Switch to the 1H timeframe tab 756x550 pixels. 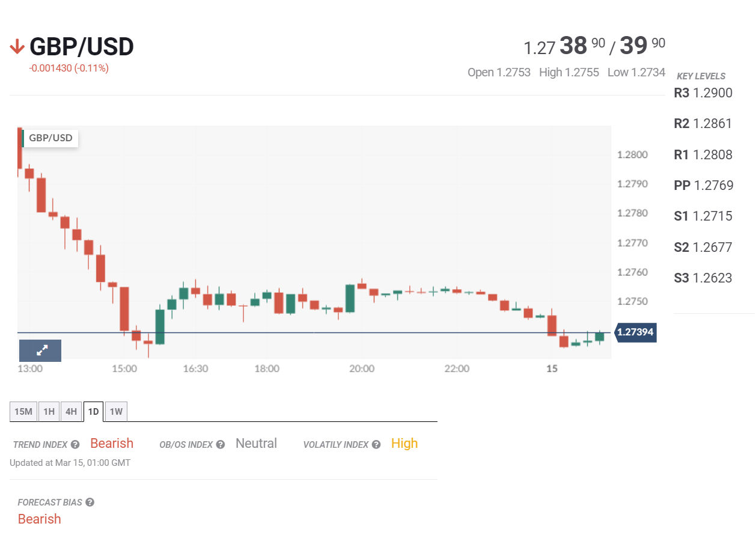click(49, 412)
